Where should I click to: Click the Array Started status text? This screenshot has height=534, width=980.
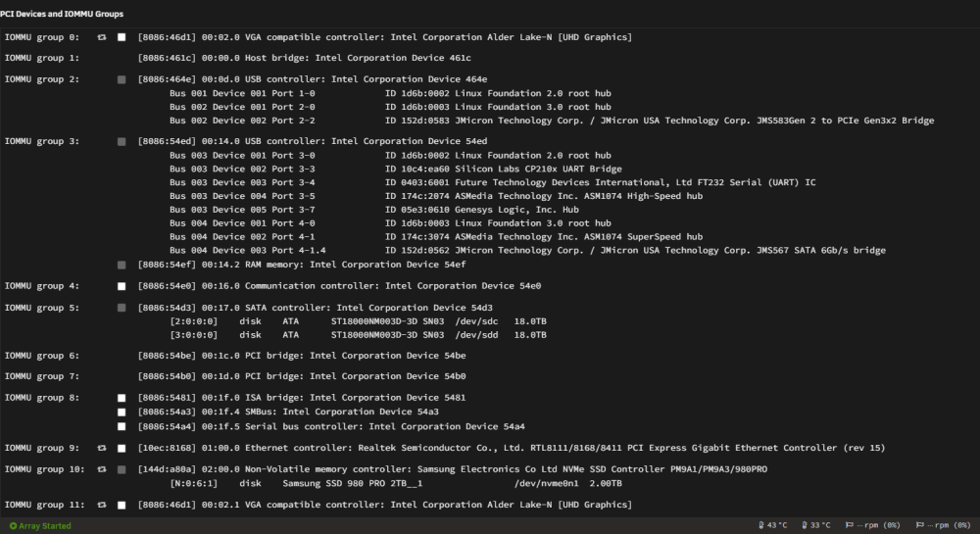coord(45,526)
